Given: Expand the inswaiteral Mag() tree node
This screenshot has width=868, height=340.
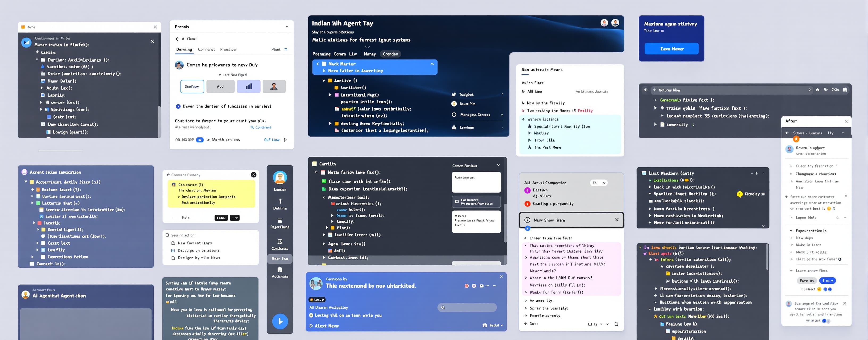Looking at the screenshot, I should (x=330, y=95).
